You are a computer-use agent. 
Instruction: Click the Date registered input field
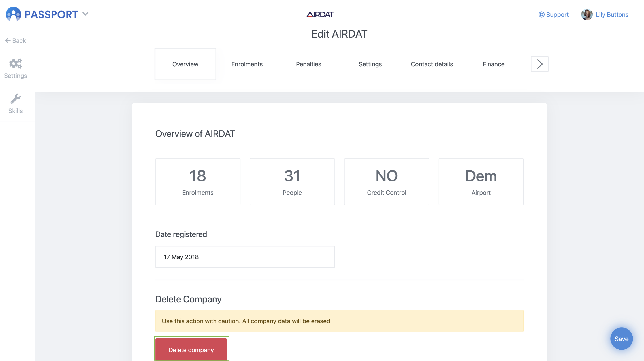[245, 257]
